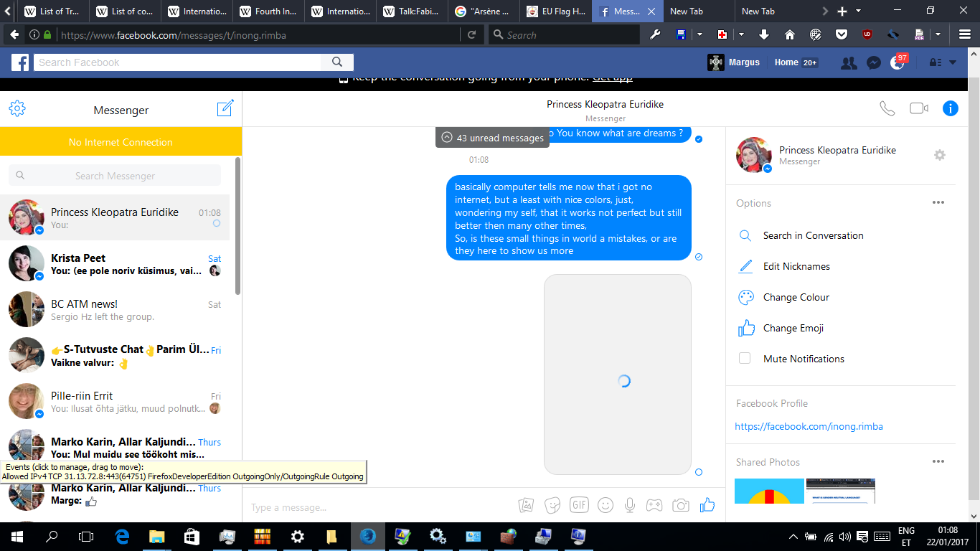Open dropdown next to PDF icon
Image resolution: width=980 pixels, height=551 pixels.
938,34
